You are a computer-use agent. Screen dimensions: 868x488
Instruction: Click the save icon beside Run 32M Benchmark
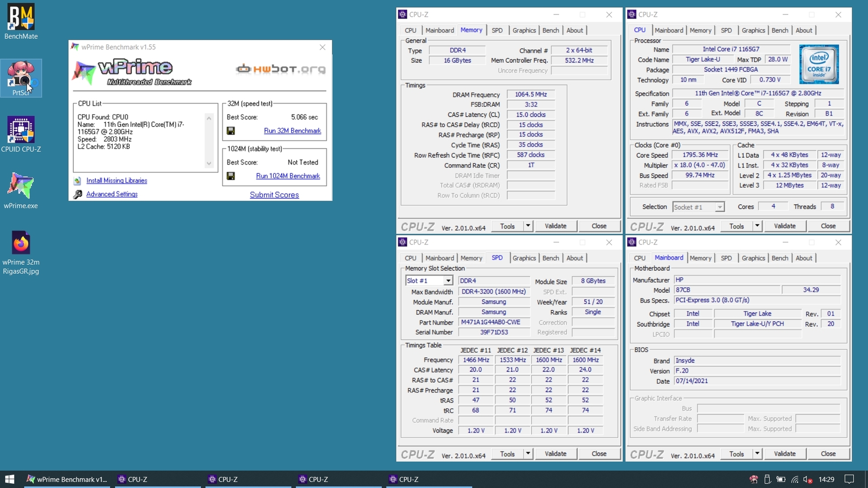tap(231, 131)
